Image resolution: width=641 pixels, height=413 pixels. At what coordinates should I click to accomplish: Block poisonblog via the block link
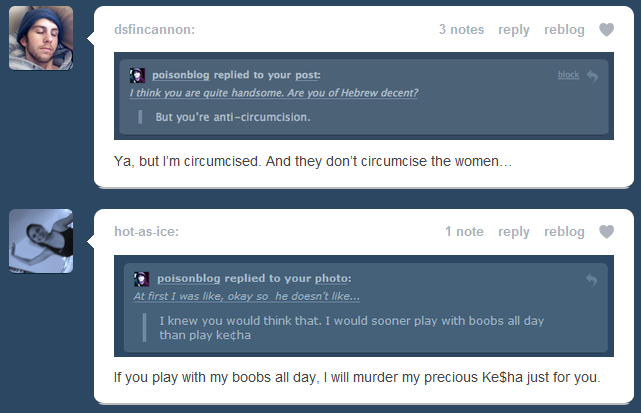click(568, 75)
